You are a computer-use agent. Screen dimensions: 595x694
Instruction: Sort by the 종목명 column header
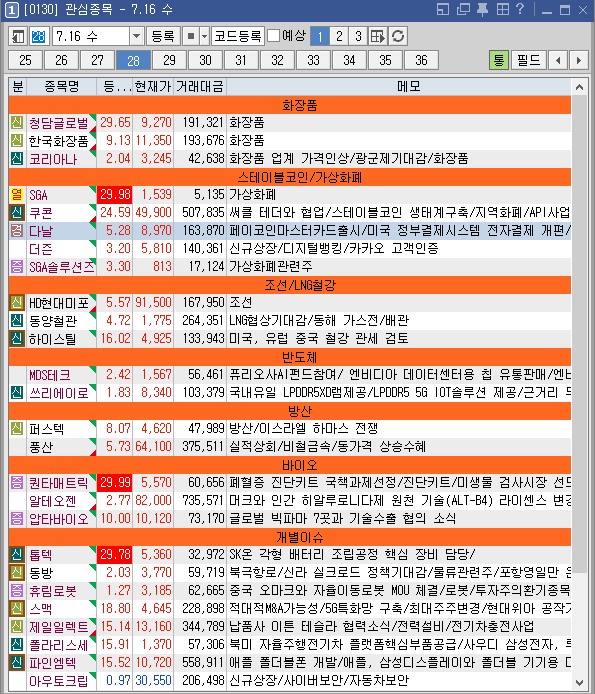tap(62, 86)
